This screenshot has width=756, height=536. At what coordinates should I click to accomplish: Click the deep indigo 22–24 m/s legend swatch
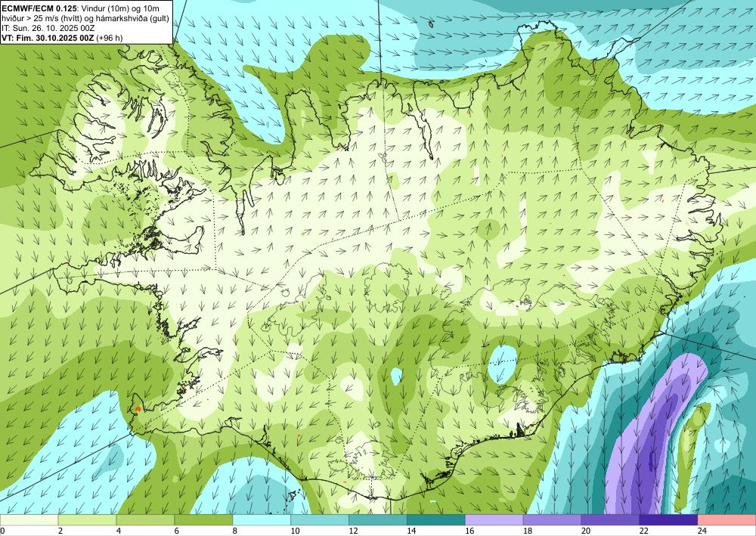[x=669, y=520]
